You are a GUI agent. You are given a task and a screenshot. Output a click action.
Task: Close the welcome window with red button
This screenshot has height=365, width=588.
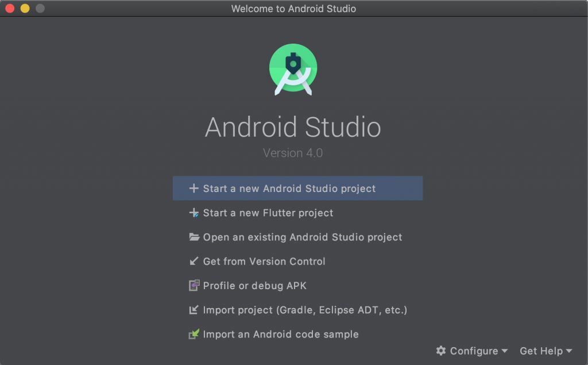(10, 8)
